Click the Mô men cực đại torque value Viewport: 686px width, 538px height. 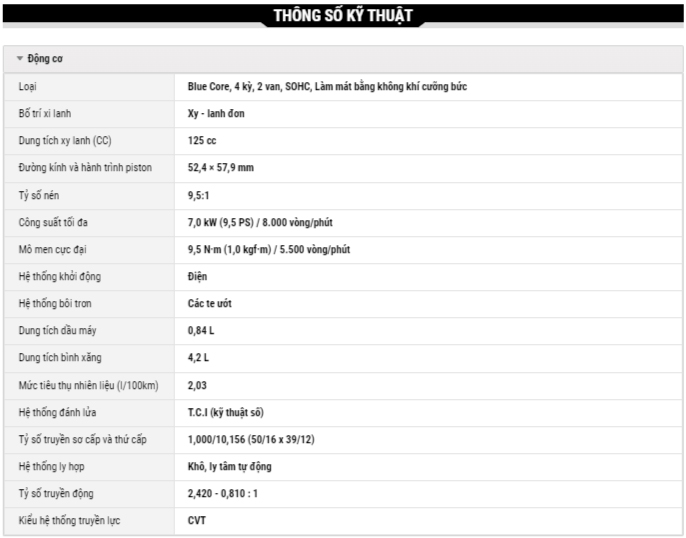point(269,249)
